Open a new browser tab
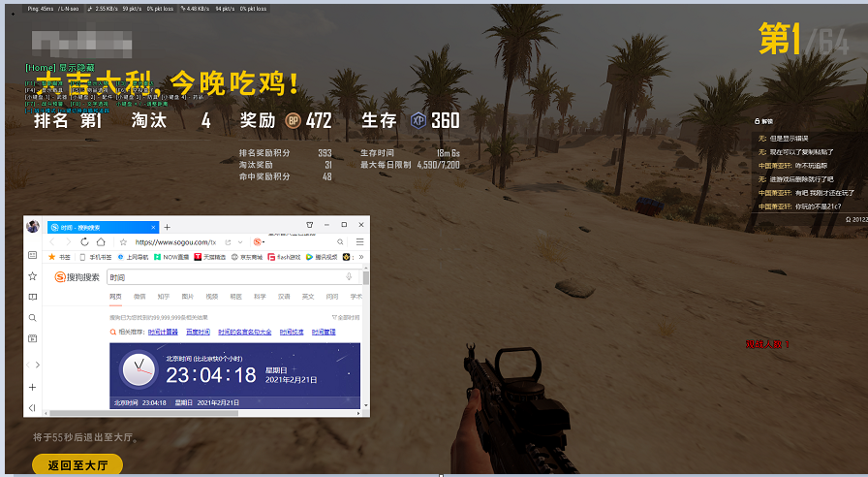This screenshot has height=477, width=868. [168, 227]
